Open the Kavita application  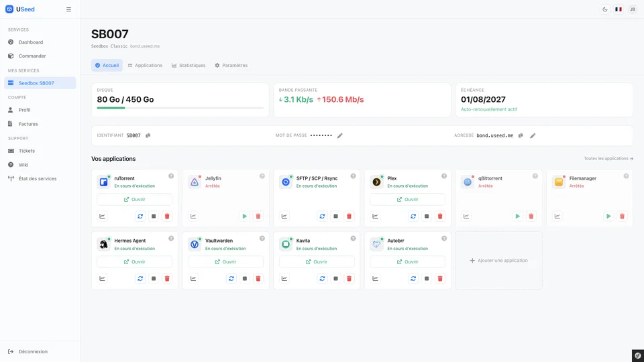317,262
